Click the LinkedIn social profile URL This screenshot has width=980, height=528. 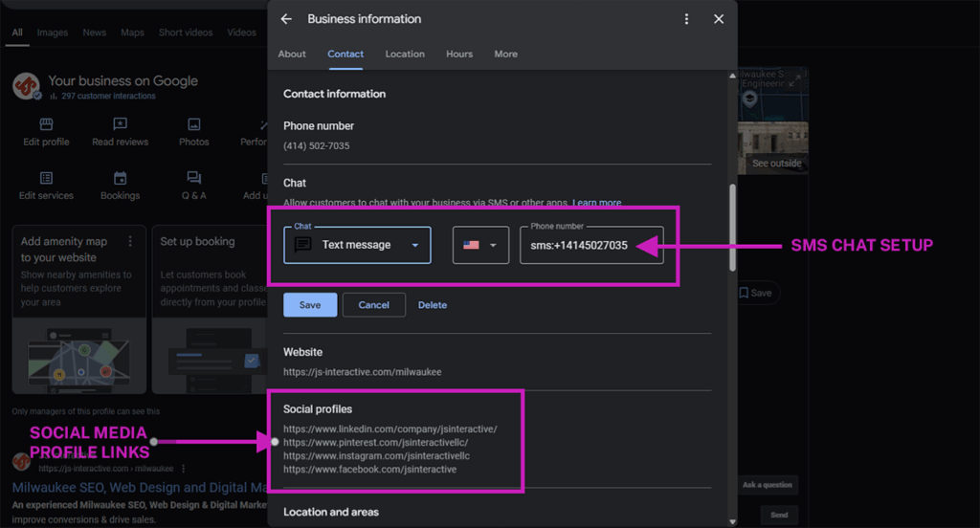(x=390, y=429)
